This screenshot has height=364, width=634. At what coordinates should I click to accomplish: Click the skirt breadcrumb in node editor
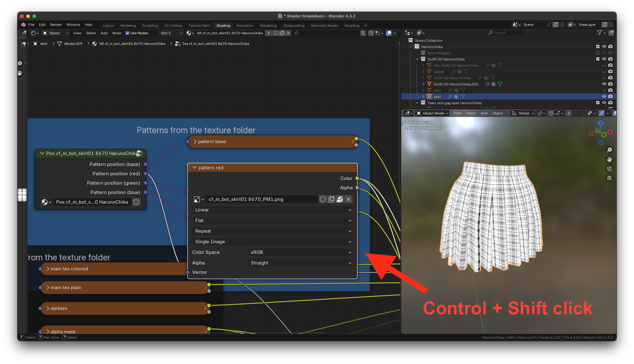click(44, 44)
